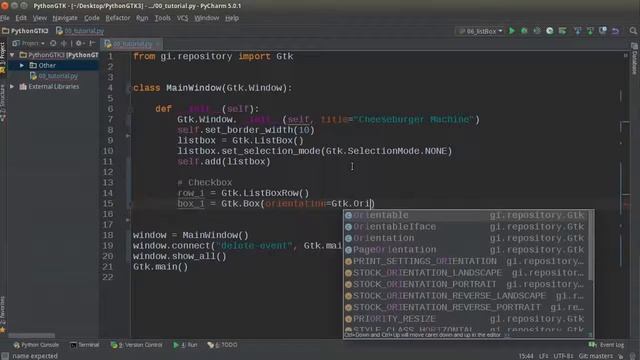Viewport: 640px width, 360px height.
Task: Select the Other folder in tree
Action: click(43, 65)
